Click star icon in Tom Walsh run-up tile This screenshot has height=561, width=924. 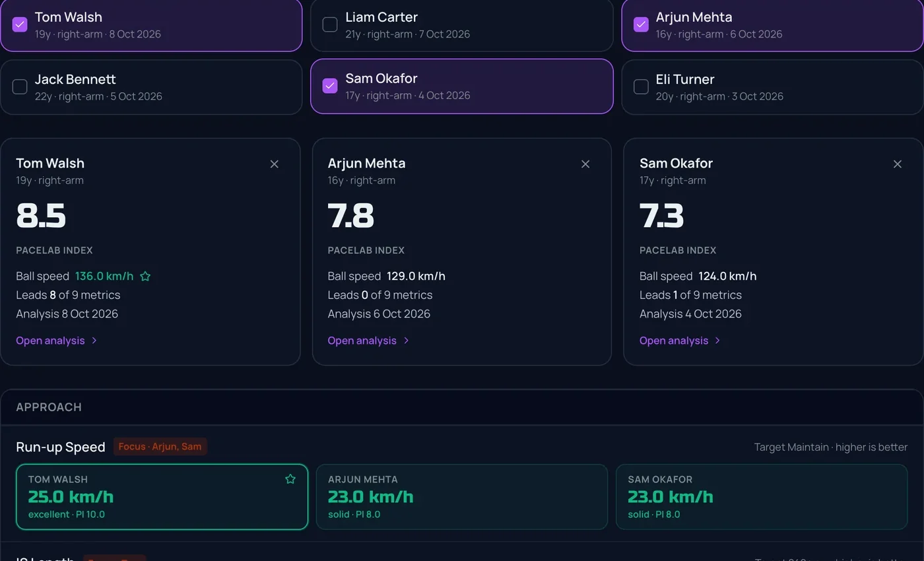[290, 479]
